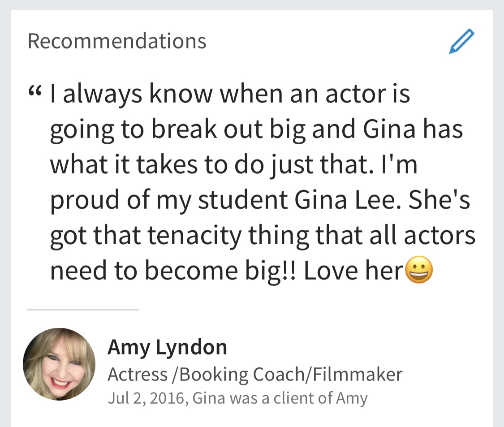
Task: Click the words "Love her" before the emoji
Action: pyautogui.click(x=354, y=272)
